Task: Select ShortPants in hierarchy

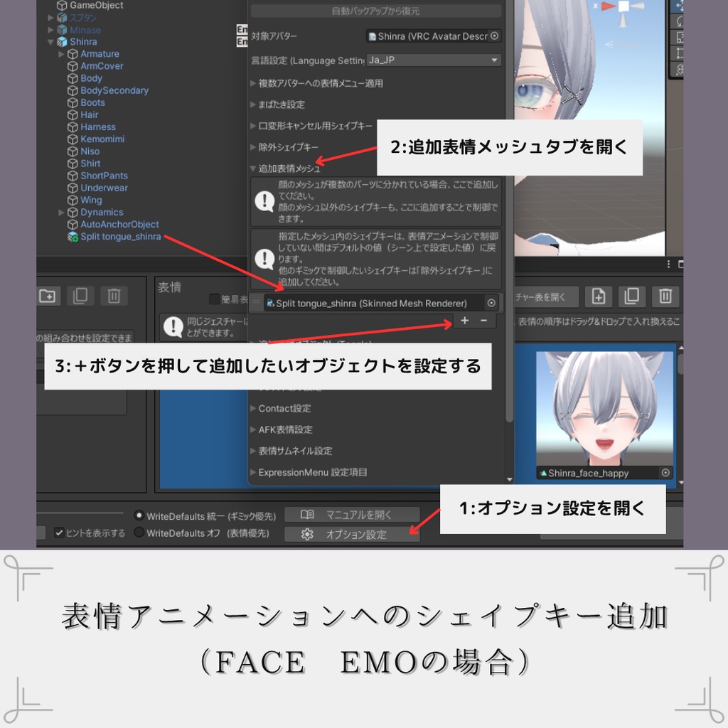Action: 104,176
